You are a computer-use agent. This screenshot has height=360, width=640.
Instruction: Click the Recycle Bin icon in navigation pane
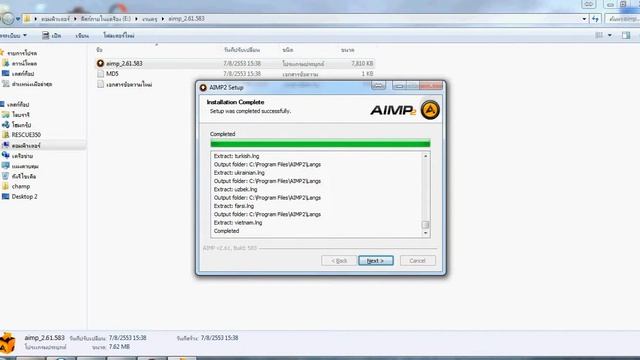[x=5, y=176]
